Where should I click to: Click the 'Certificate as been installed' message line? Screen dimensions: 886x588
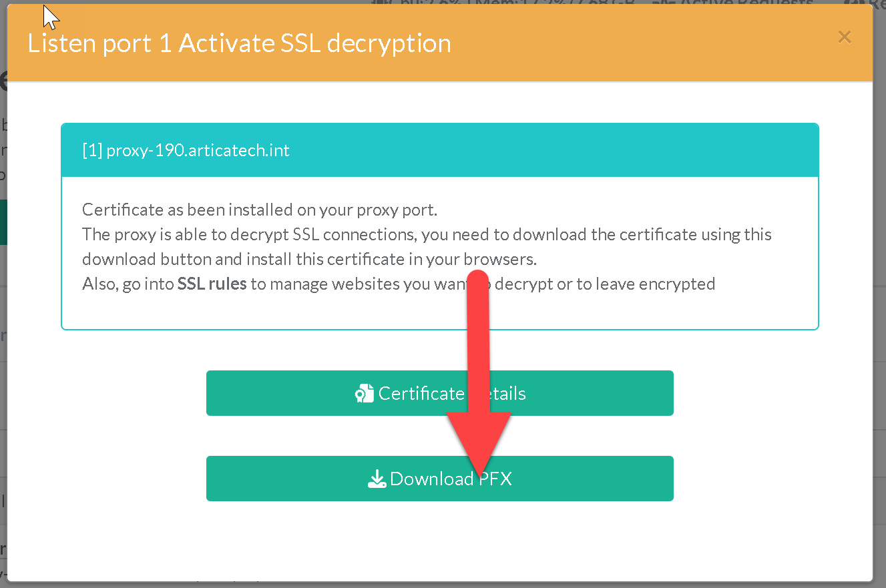[259, 210]
